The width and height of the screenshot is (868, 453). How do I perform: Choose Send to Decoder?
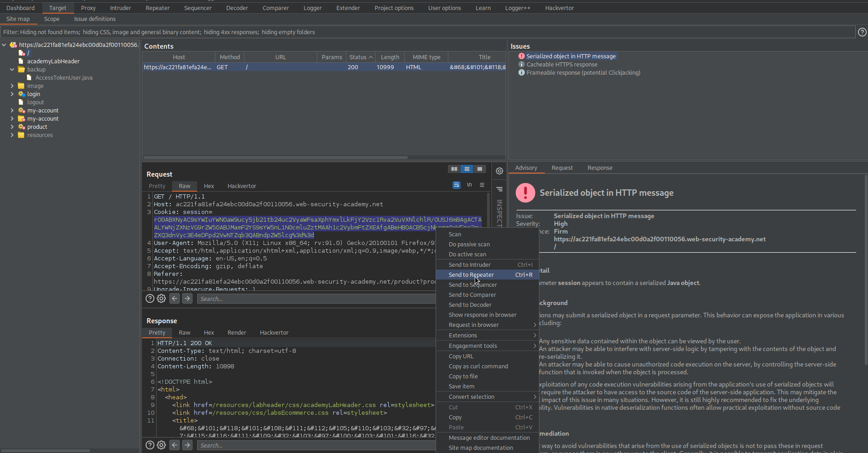click(x=487, y=305)
